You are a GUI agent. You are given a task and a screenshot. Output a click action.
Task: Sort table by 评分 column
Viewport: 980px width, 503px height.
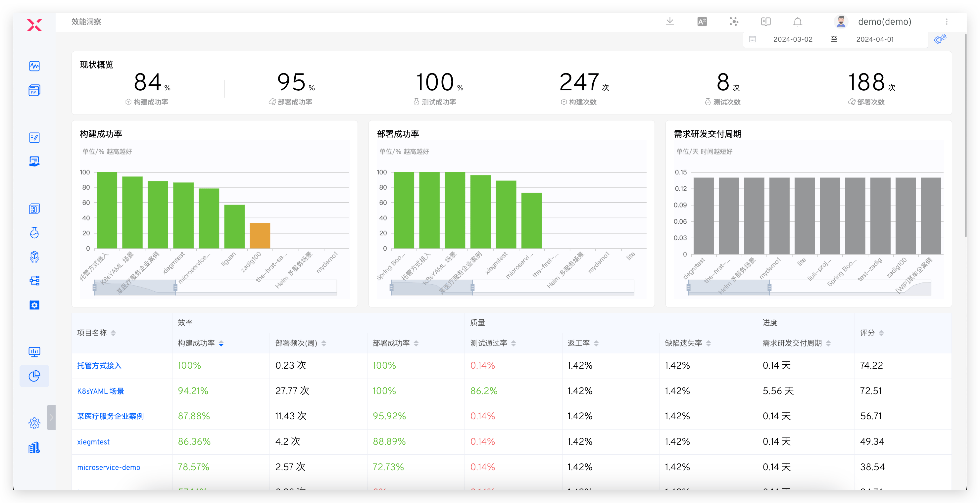(881, 333)
